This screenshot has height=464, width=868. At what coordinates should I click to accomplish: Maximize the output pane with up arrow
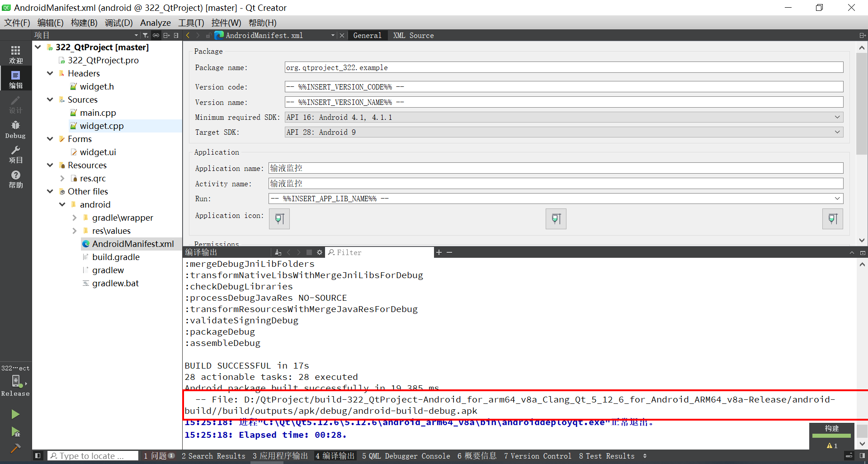coord(852,253)
